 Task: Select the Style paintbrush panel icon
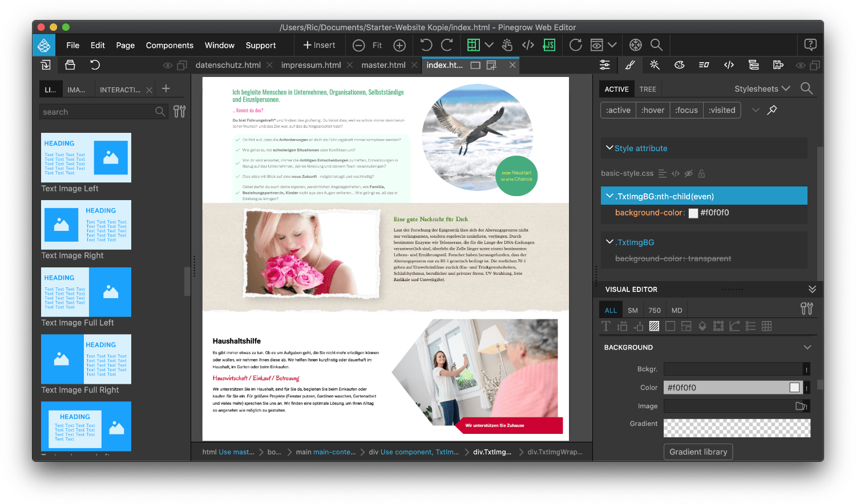coord(630,65)
